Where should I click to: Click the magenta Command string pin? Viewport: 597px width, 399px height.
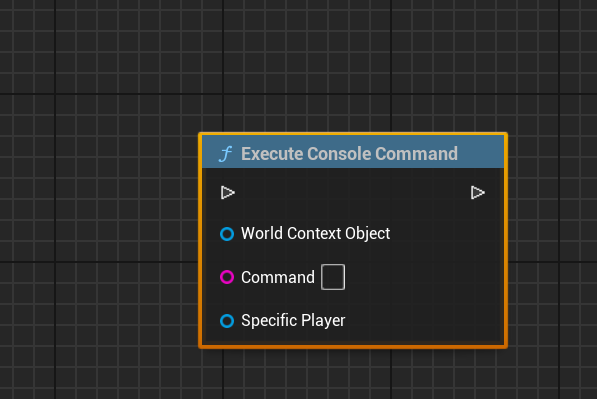[227, 277]
